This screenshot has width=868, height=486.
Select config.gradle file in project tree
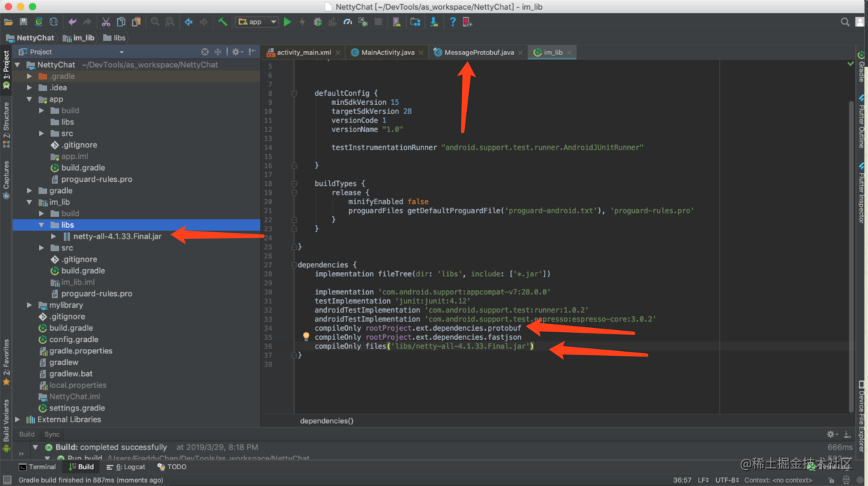tap(73, 339)
